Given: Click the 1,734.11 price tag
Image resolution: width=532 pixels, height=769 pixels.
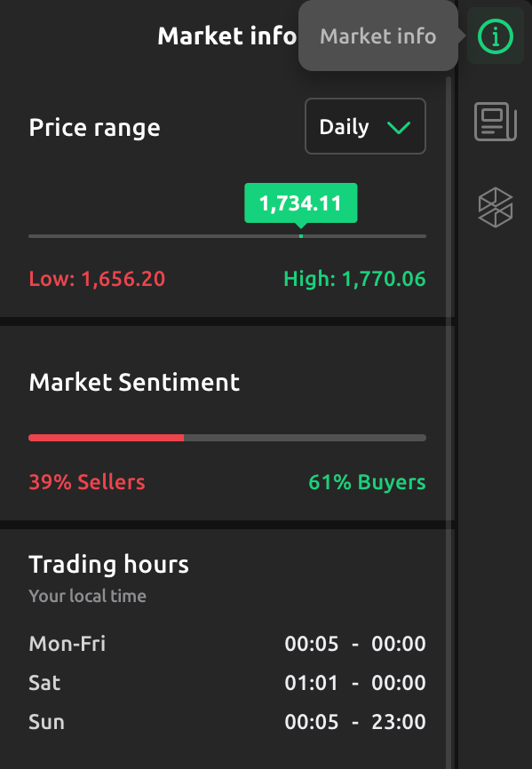Looking at the screenshot, I should [x=300, y=202].
